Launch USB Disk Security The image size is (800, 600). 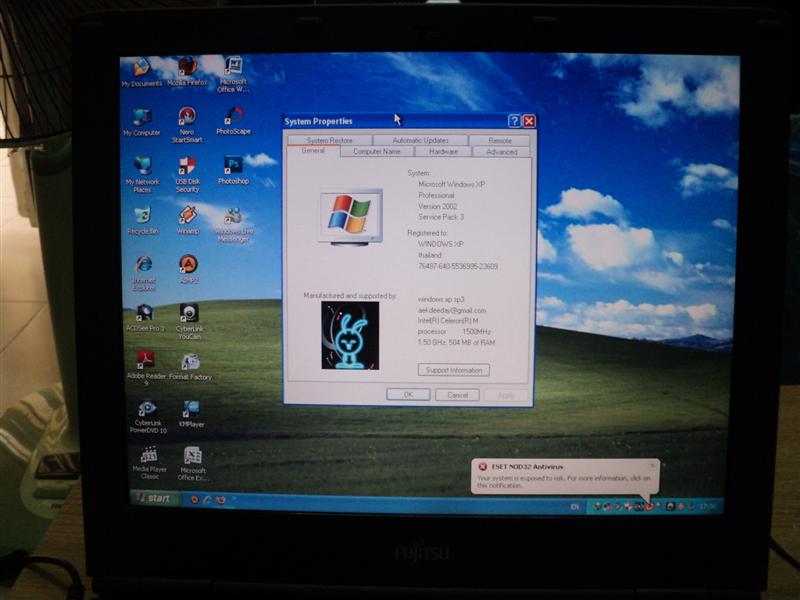(187, 174)
